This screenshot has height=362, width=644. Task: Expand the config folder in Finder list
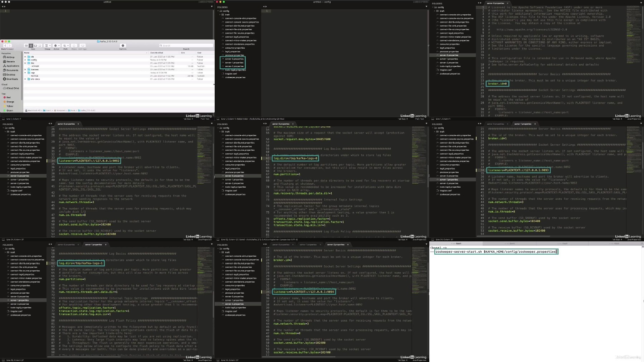pos(25,60)
